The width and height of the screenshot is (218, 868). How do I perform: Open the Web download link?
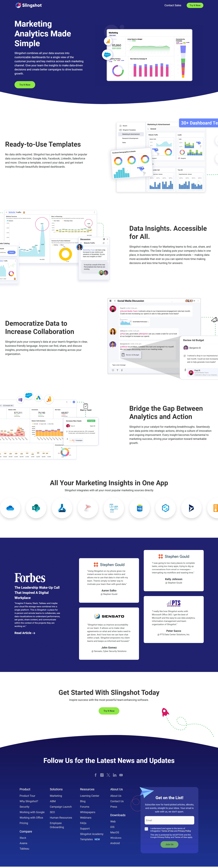[113, 821]
